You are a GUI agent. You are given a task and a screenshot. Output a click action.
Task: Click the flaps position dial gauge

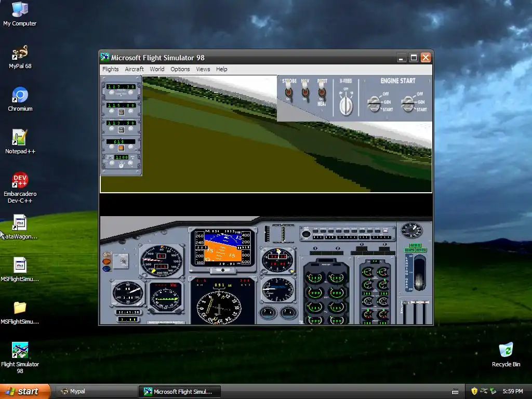tap(411, 231)
